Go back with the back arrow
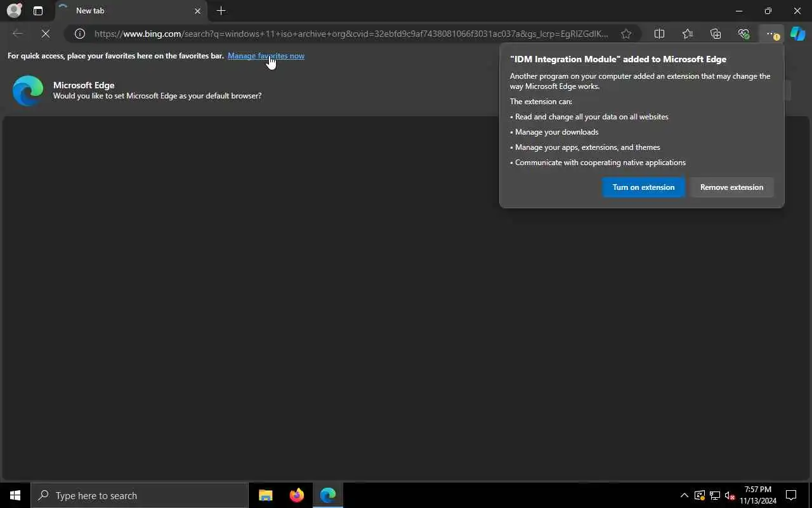 tap(18, 34)
